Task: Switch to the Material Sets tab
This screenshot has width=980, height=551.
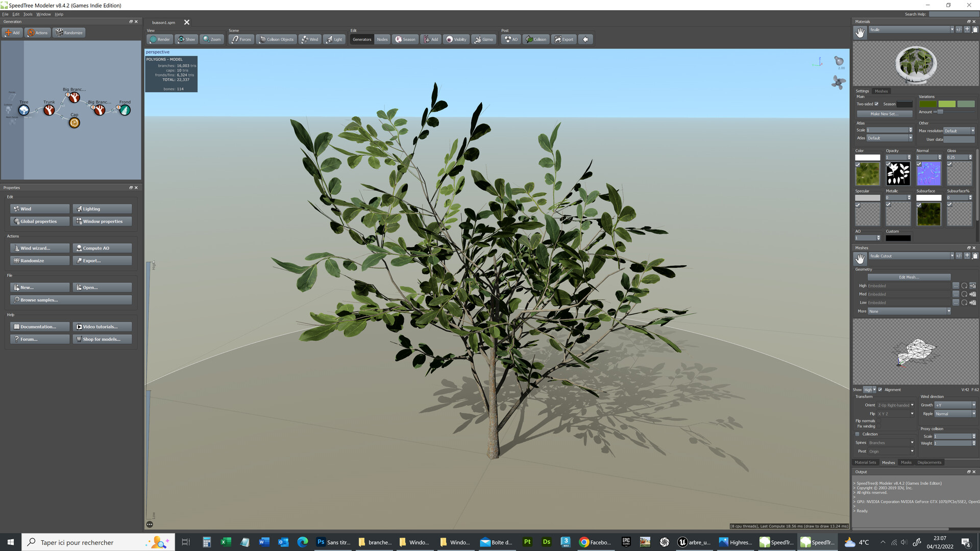Action: 865,462
